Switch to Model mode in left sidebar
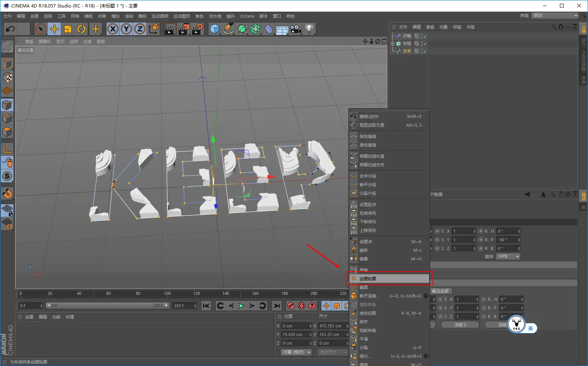 coord(7,64)
